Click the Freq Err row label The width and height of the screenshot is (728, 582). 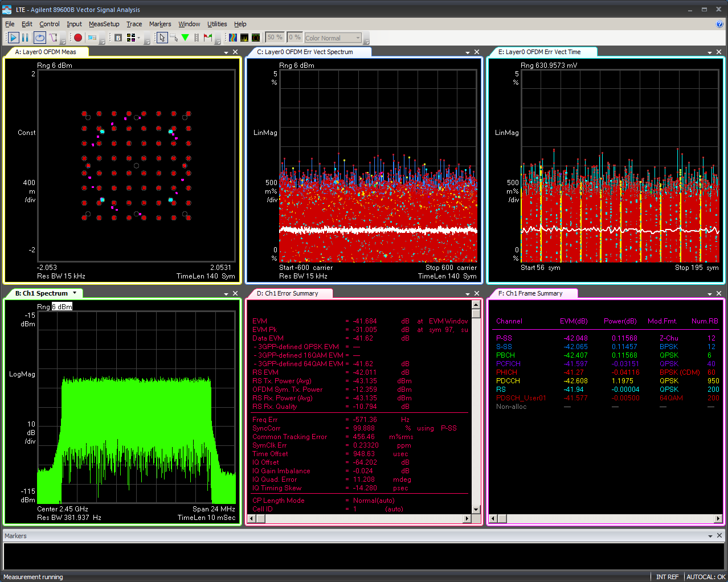click(x=265, y=420)
